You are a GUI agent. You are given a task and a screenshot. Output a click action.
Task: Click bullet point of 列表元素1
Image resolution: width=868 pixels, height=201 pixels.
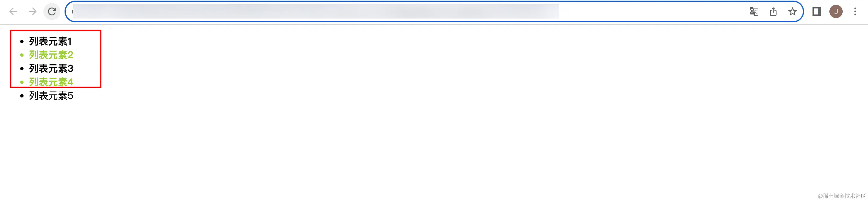[22, 41]
